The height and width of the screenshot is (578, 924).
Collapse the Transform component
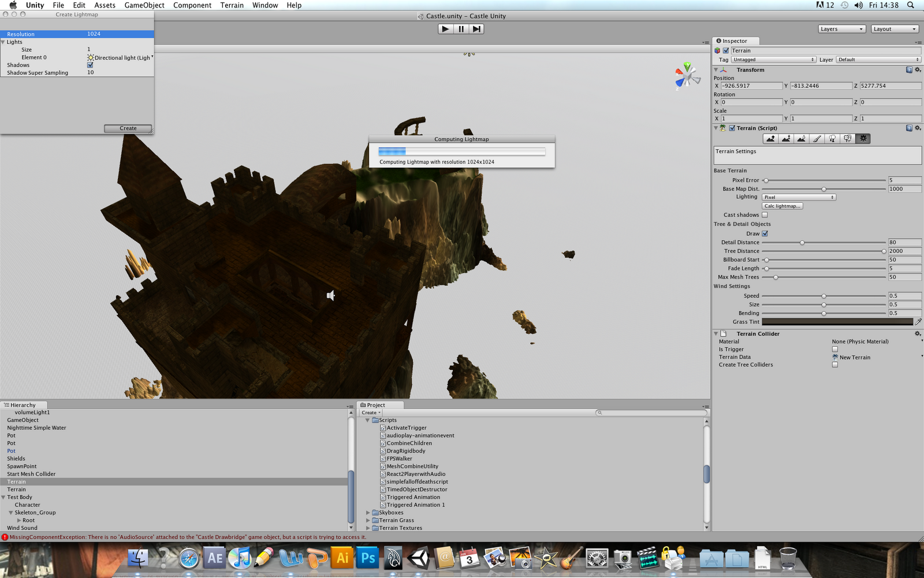tap(716, 70)
